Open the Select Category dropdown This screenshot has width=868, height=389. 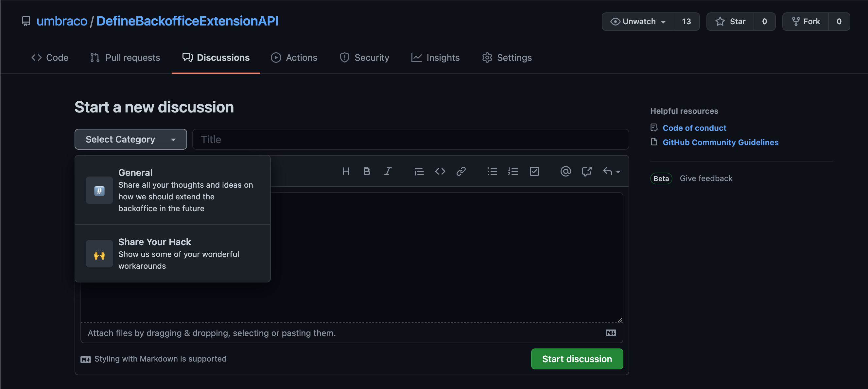[x=131, y=139]
